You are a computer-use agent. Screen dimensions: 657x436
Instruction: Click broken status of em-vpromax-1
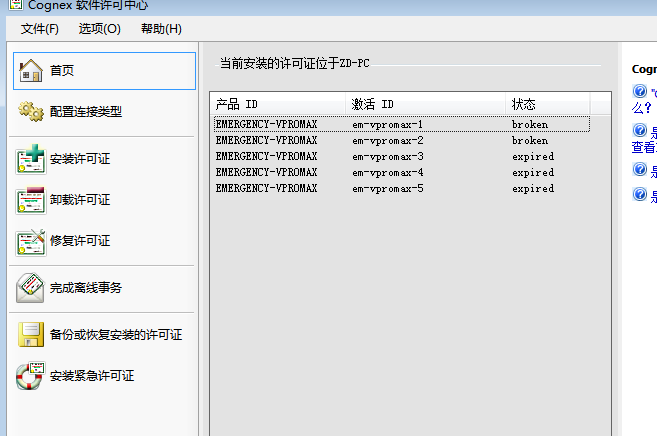coord(530,124)
